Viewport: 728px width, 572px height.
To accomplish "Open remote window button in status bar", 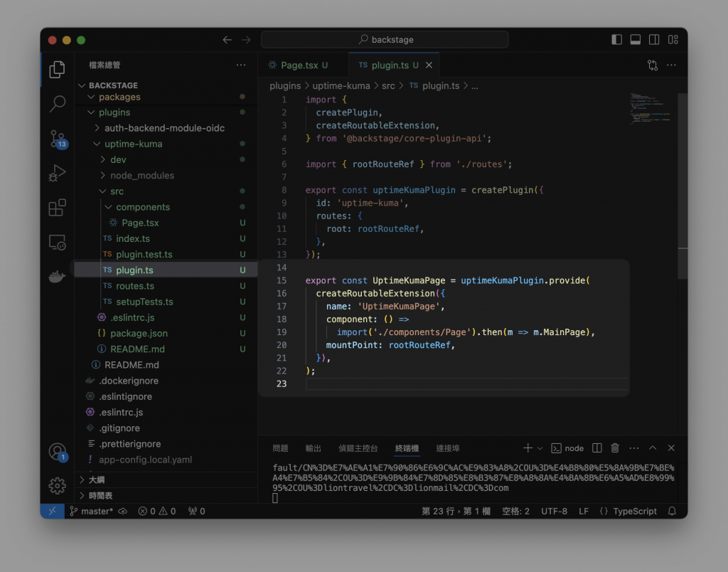I will (53, 511).
